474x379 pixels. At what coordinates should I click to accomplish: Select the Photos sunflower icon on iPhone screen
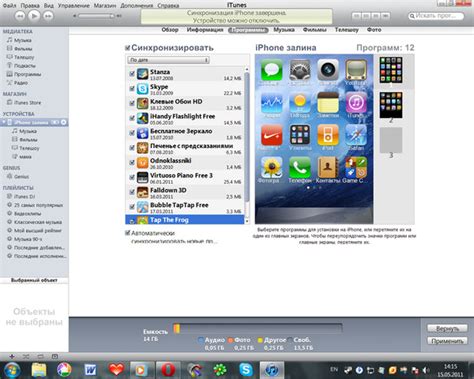[272, 168]
